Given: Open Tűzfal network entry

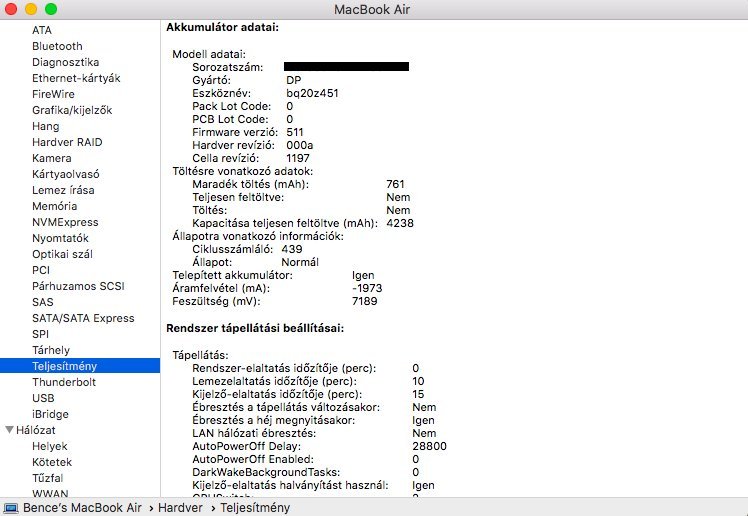Looking at the screenshot, I should [48, 478].
